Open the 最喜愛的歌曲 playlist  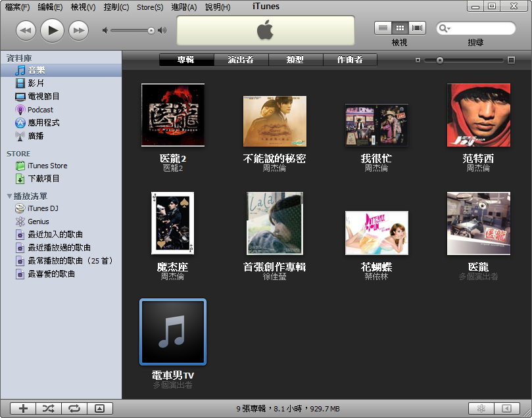pyautogui.click(x=61, y=274)
